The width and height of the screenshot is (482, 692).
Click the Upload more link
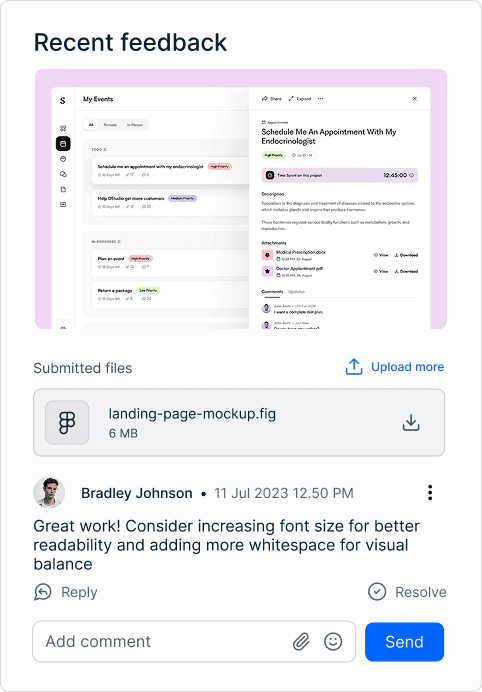(x=407, y=367)
